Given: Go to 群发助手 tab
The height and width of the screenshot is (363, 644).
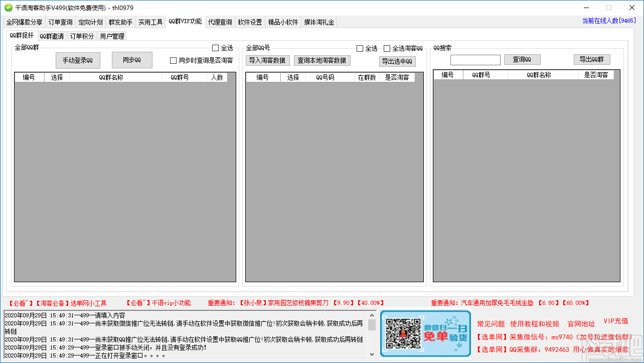Looking at the screenshot, I should click(x=121, y=22).
